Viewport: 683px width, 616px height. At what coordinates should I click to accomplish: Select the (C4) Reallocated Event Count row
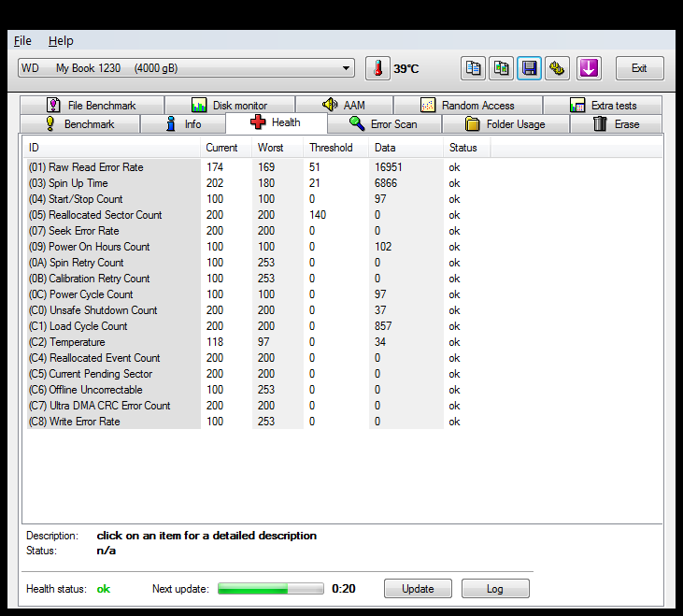point(257,358)
